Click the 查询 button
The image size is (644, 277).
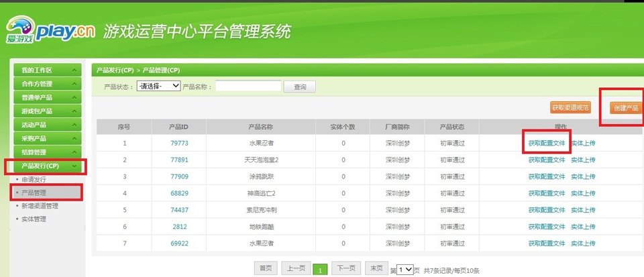pos(300,87)
